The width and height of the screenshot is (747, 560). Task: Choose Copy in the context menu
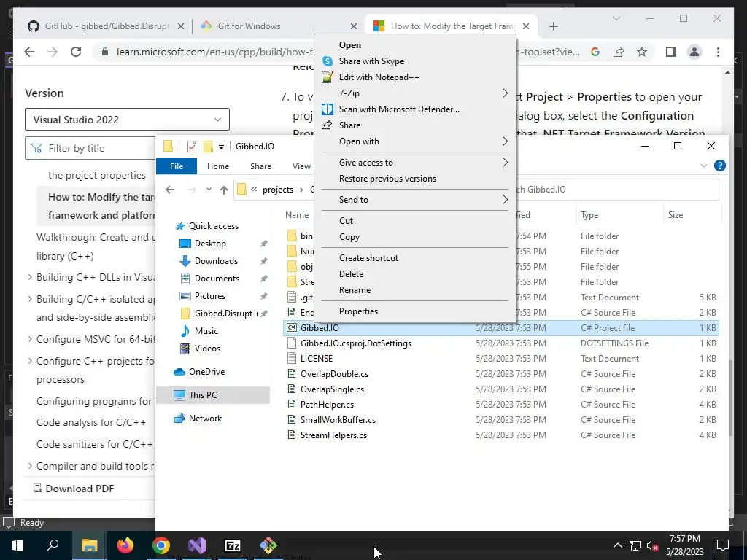(x=349, y=237)
